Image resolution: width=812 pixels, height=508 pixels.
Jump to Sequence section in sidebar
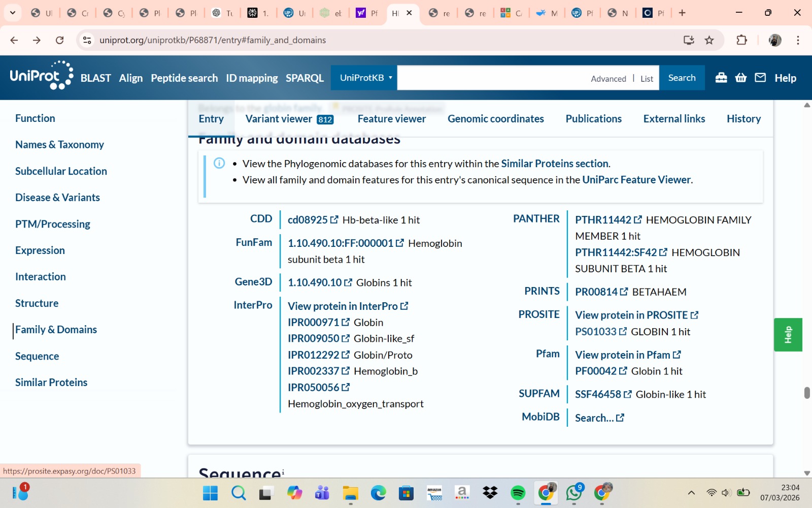click(x=37, y=356)
